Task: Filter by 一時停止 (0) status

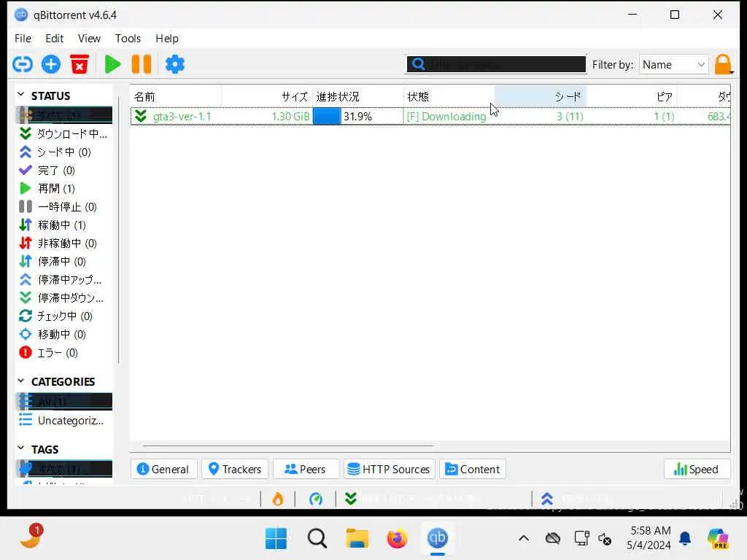Action: 64,206
